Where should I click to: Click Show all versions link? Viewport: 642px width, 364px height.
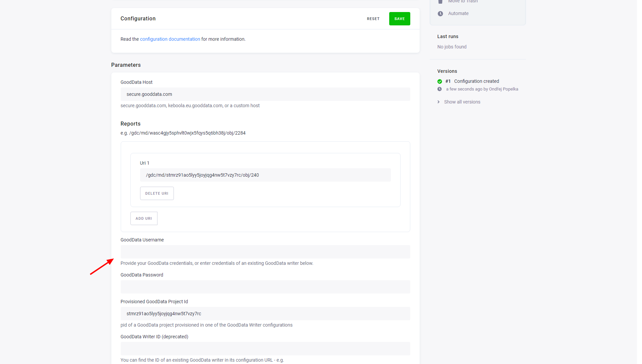[x=462, y=102]
